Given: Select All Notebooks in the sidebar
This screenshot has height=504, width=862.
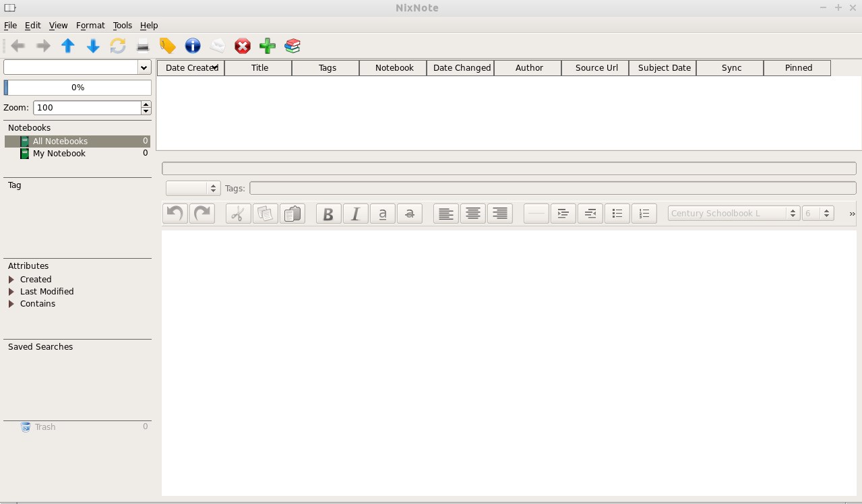Looking at the screenshot, I should [78, 141].
